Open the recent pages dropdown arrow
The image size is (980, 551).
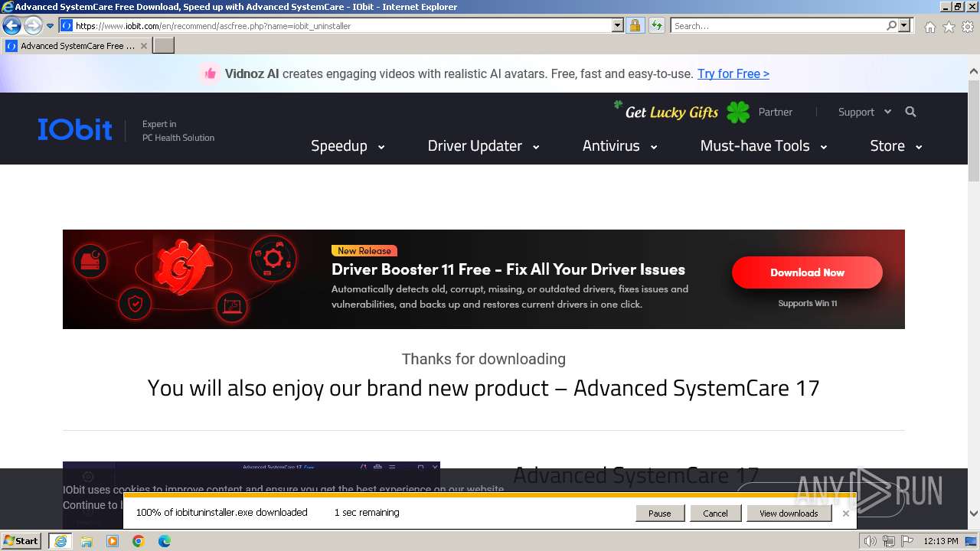pos(50,26)
